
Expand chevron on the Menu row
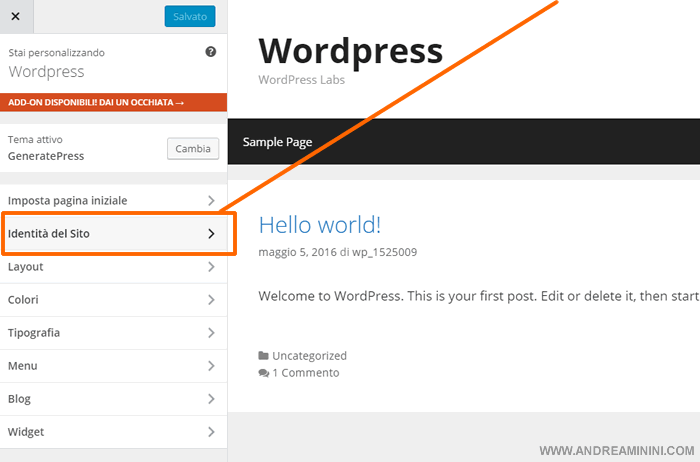click(211, 366)
